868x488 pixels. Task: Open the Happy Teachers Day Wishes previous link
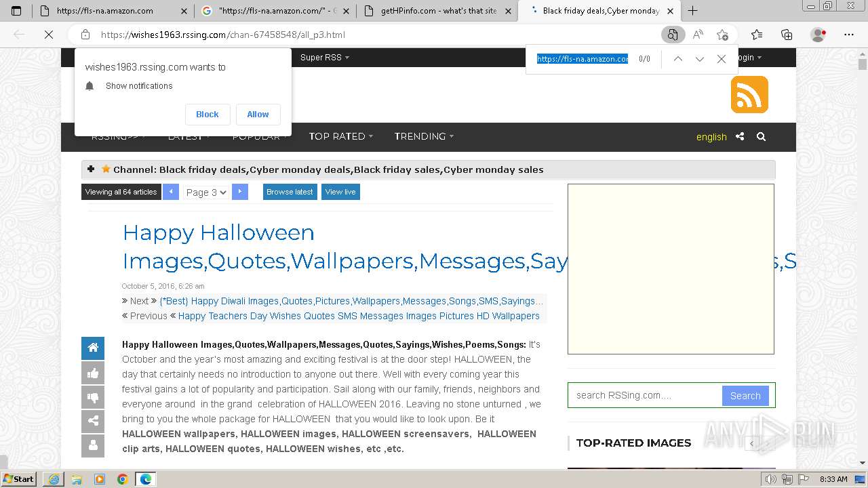click(x=359, y=316)
